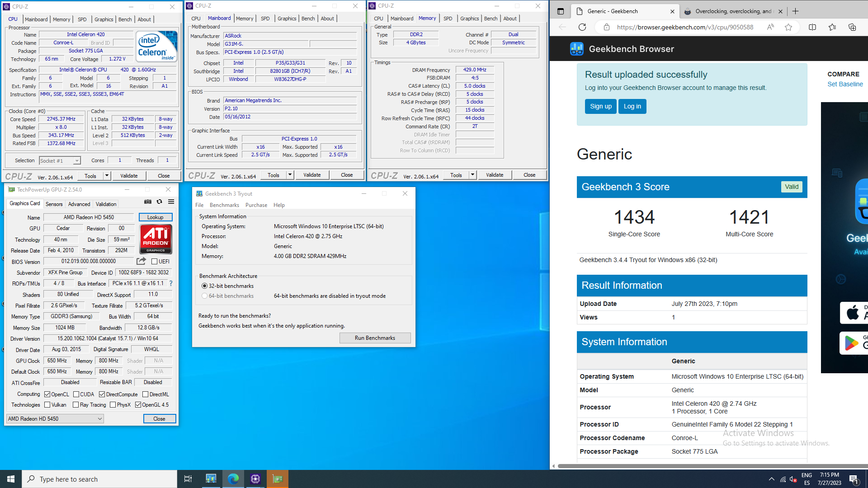Open Microsoft Edge from the taskbar
The width and height of the screenshot is (868, 488).
[x=233, y=479]
